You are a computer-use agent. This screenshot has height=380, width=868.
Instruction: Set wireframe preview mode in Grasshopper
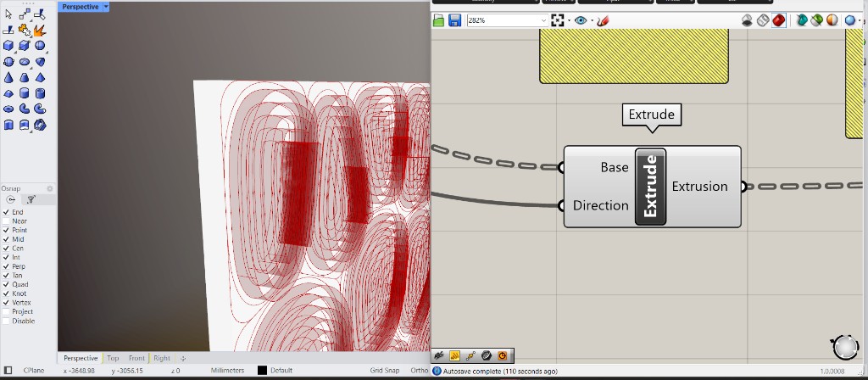[763, 20]
